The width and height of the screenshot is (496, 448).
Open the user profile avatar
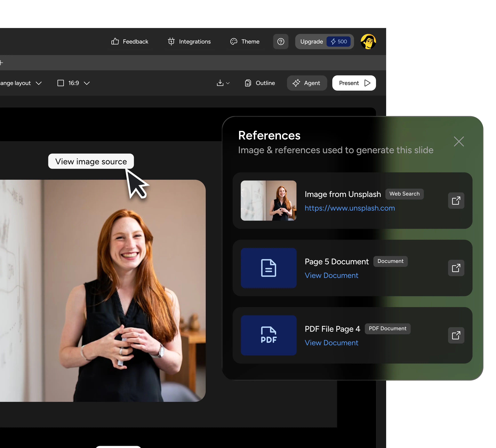point(368,42)
